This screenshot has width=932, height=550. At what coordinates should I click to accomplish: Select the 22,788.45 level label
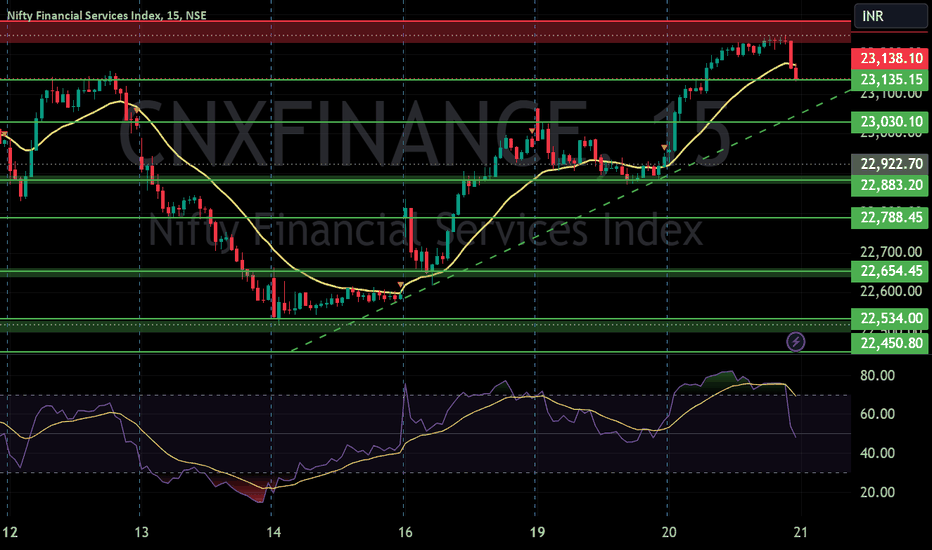pos(890,218)
